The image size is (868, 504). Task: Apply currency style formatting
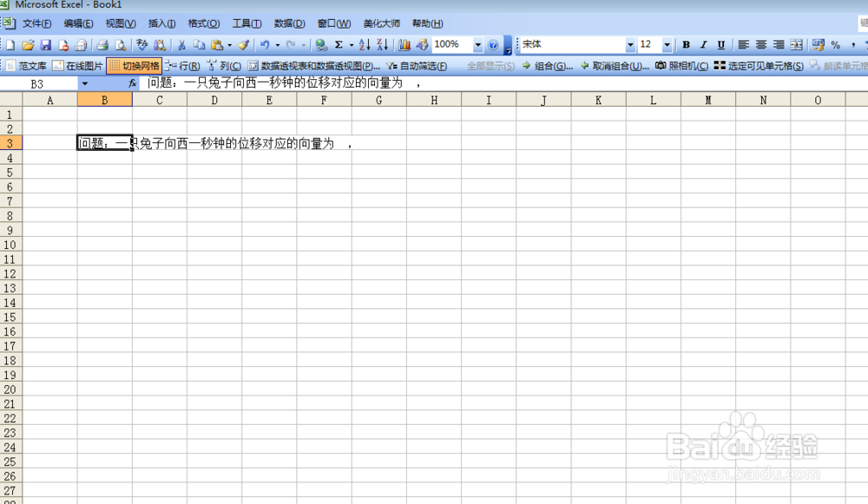click(x=819, y=45)
